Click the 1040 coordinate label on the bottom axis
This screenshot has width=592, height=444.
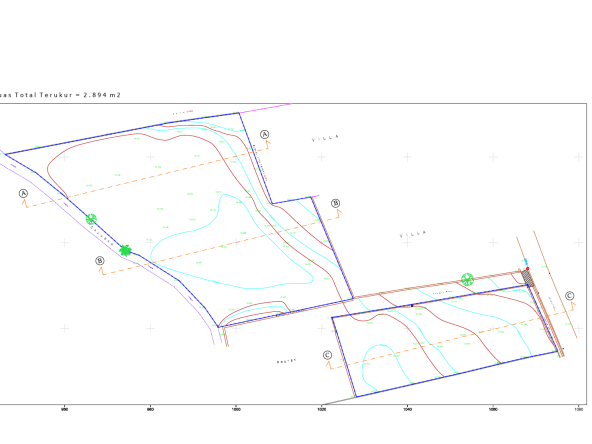tap(407, 409)
